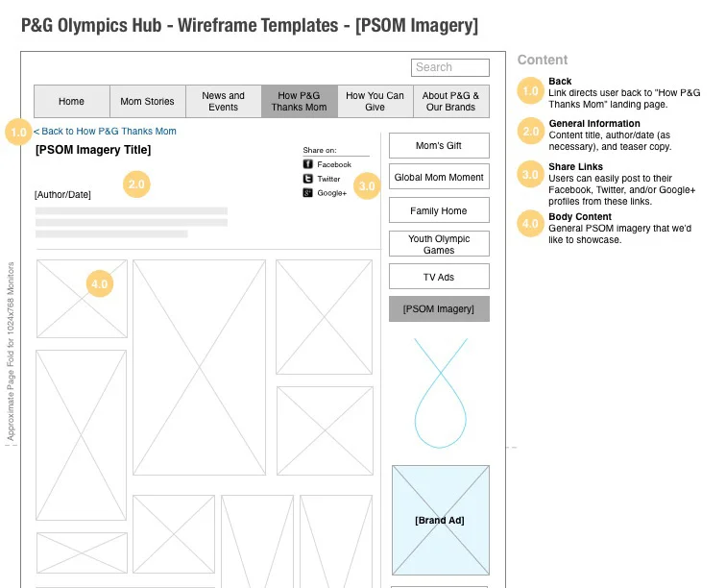Open About P&G & Our Brands tab
Viewport: 726px width, 588px height.
[451, 102]
